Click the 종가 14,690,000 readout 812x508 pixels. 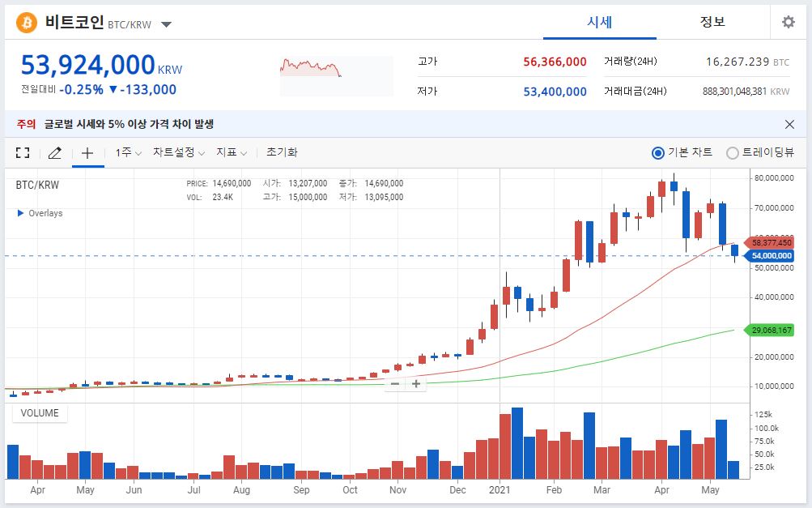point(371,183)
